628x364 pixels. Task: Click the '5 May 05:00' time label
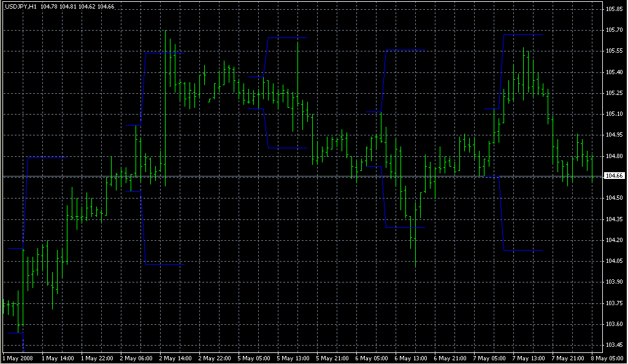tap(254, 358)
